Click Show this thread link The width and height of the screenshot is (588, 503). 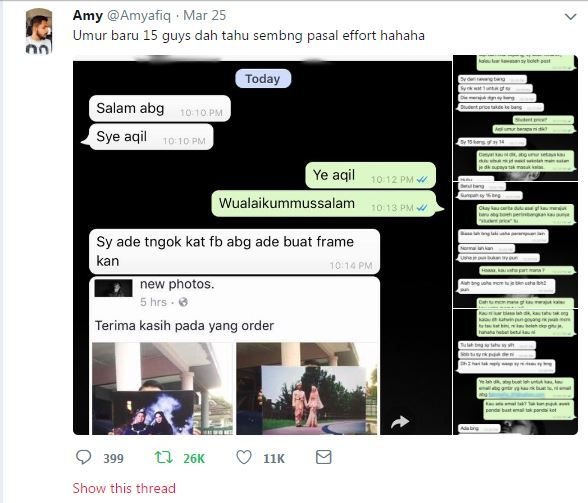[124, 488]
